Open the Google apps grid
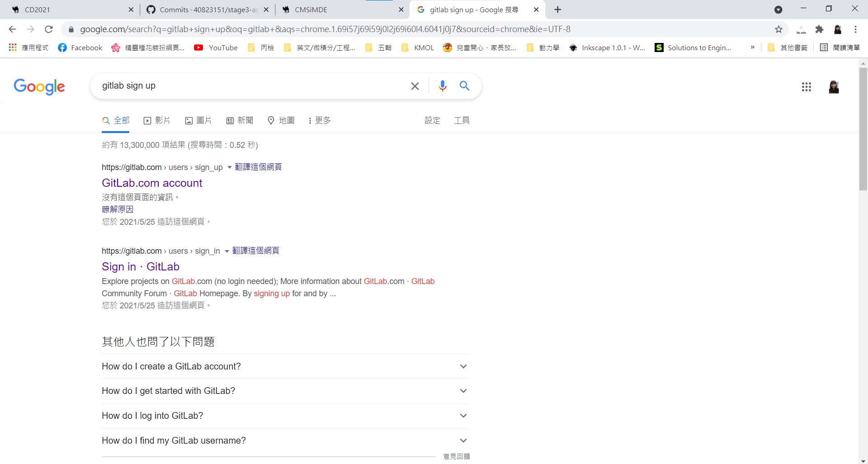The height and width of the screenshot is (464, 868). tap(806, 87)
